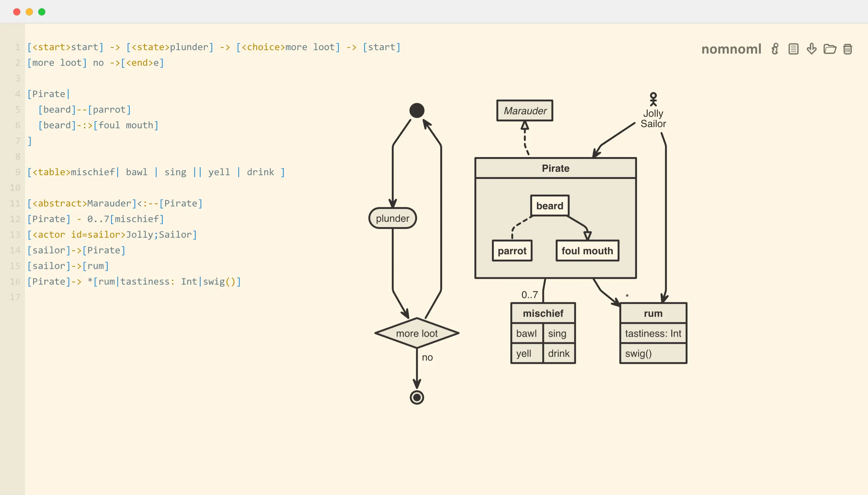This screenshot has width=868, height=495.
Task: Place cursor on '[sailor]->[rum]' code line
Action: [x=68, y=266]
